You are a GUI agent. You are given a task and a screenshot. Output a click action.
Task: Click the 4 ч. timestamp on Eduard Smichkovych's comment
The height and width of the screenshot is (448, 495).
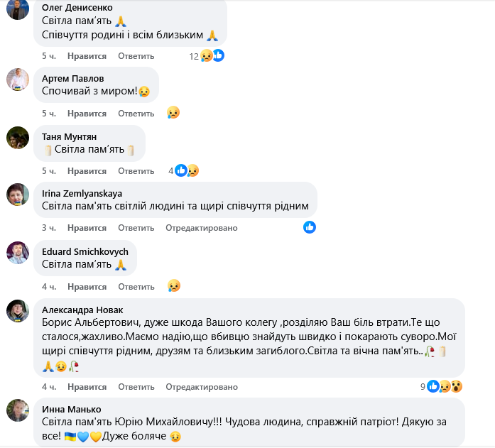pos(48,287)
